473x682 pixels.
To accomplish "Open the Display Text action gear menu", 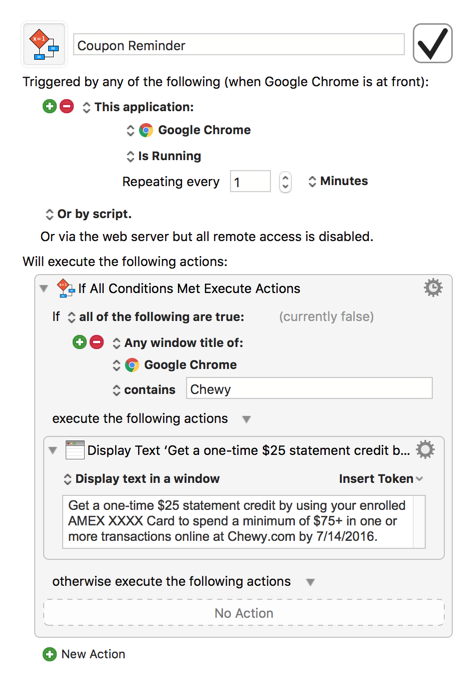I will [425, 450].
